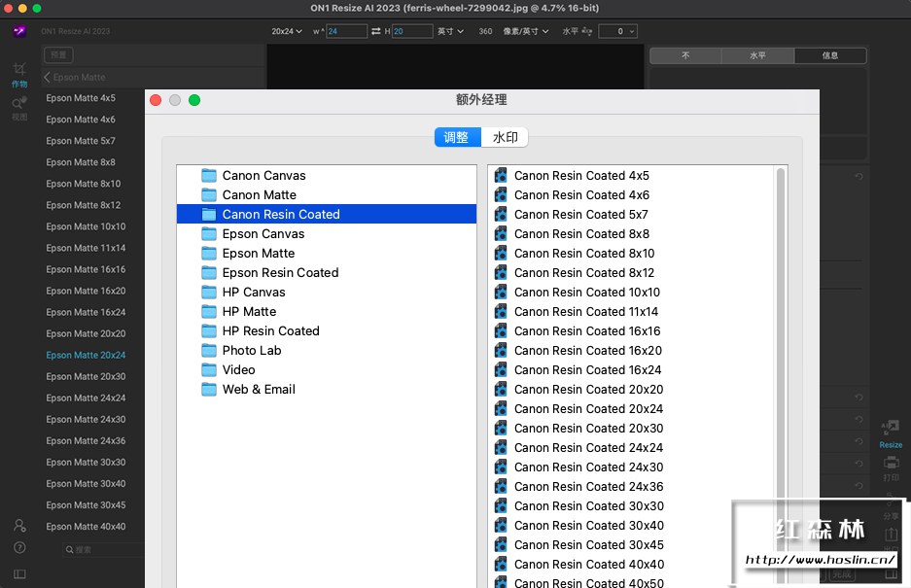The width and height of the screenshot is (911, 588).
Task: Open the pixels per inch dropdown
Action: click(526, 31)
